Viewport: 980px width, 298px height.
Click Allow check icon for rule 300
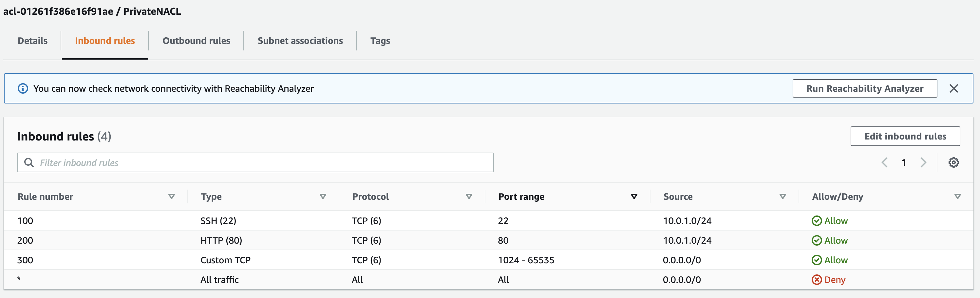coord(817,260)
